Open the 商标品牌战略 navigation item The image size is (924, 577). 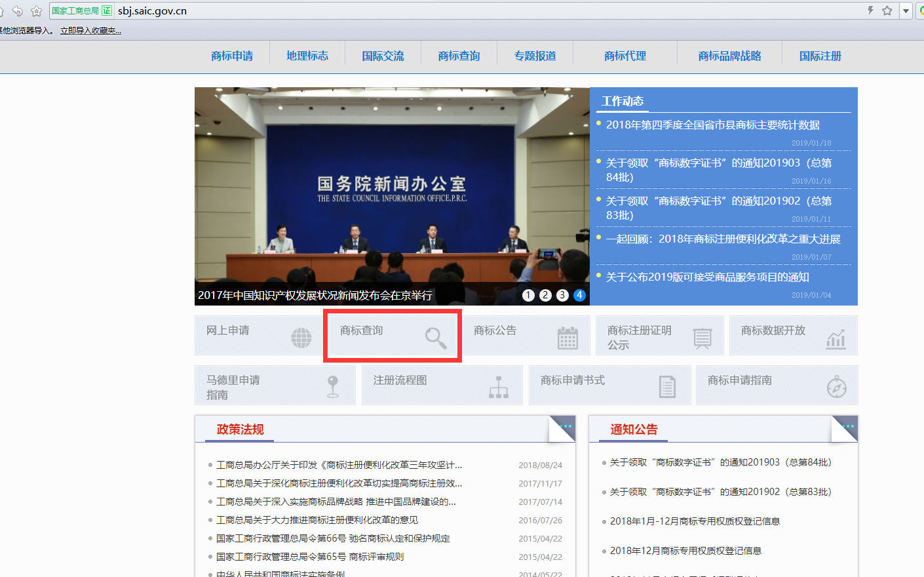tap(729, 56)
